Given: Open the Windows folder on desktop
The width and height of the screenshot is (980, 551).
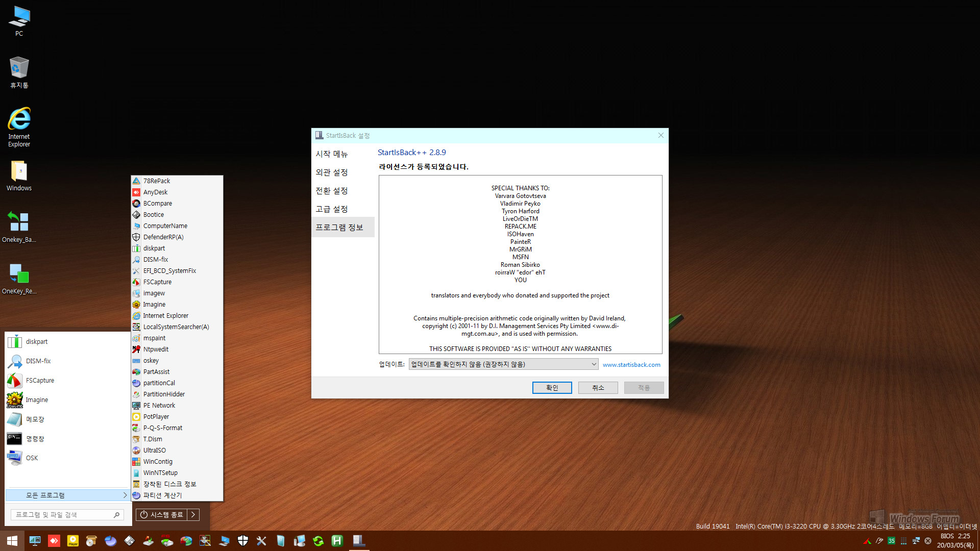Looking at the screenshot, I should coord(19,176).
